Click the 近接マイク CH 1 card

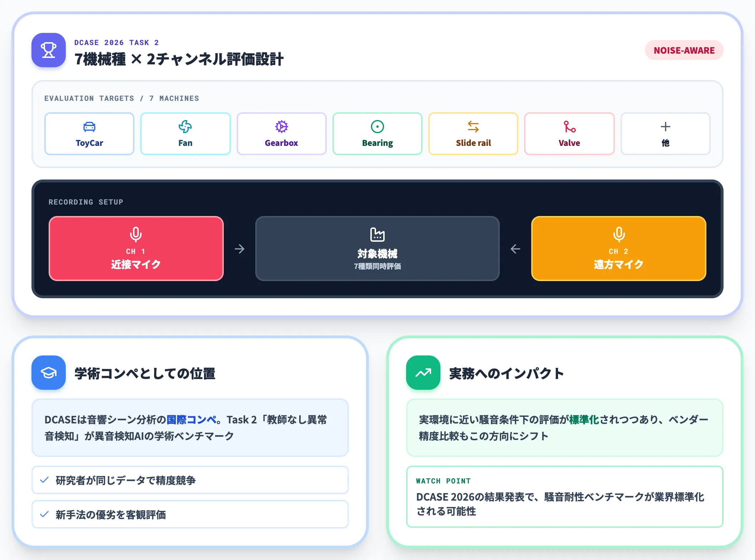pos(136,249)
